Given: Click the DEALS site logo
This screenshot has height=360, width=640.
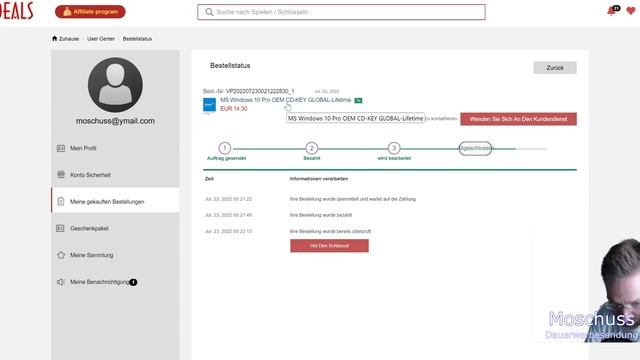Looking at the screenshot, I should click(16, 11).
